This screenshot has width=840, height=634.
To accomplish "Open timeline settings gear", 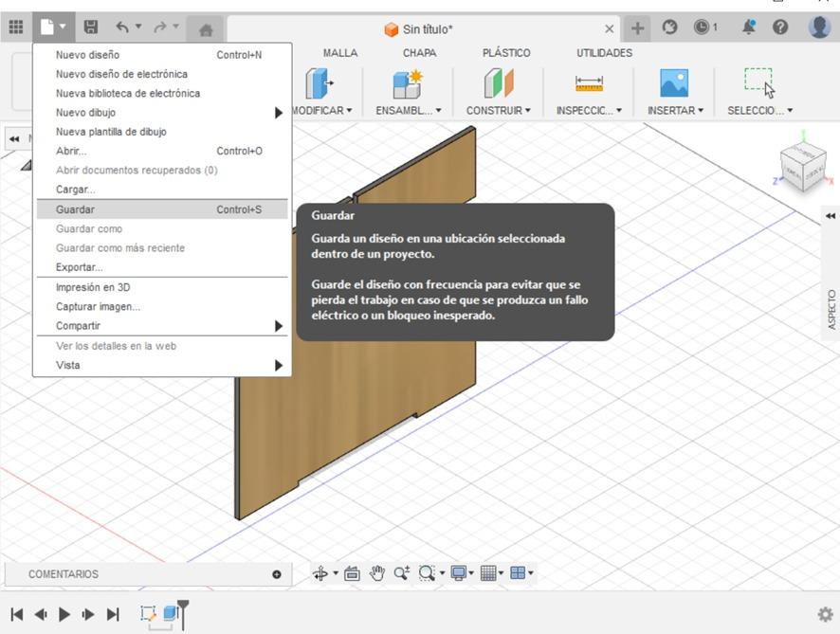I will pyautogui.click(x=825, y=614).
